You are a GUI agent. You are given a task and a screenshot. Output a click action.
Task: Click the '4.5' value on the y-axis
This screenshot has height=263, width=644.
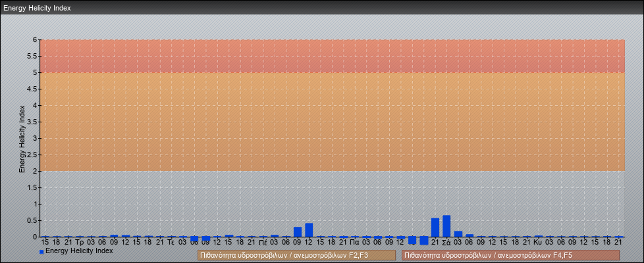[32, 89]
